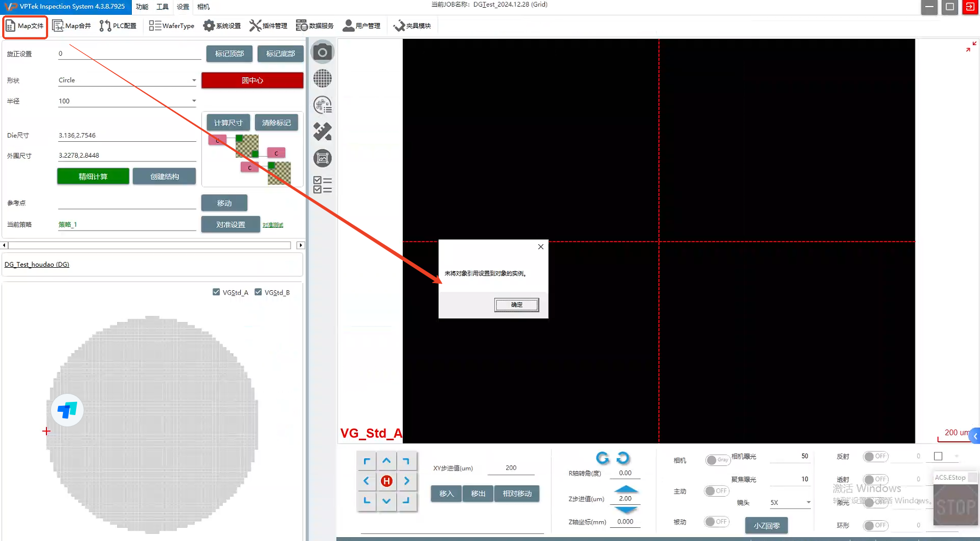Move stage to bottom-right corner
This screenshot has height=541, width=980.
pos(407,500)
